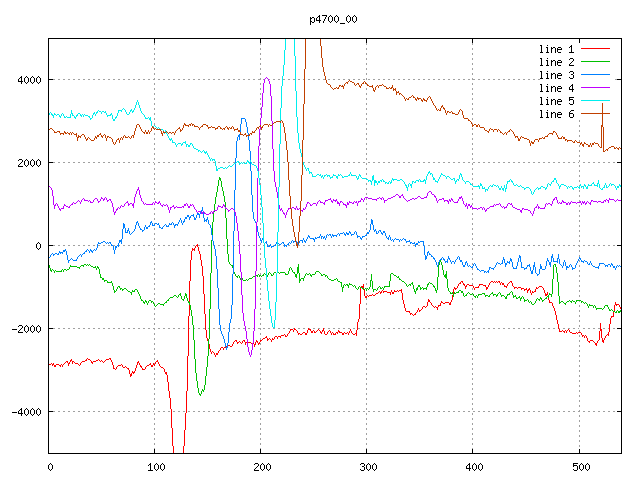Viewport: 640px width, 480px height.
Task: Click the cyan legend sample for line 5
Action: [595, 100]
